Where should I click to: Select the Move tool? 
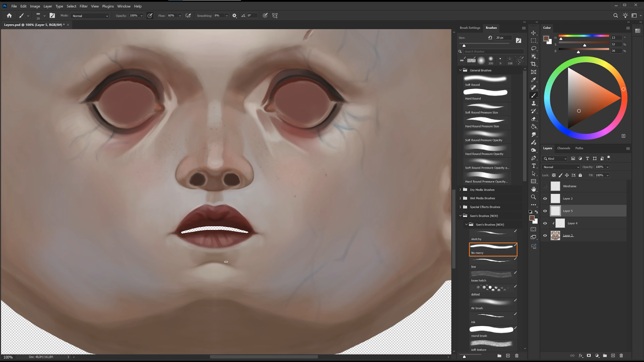coord(534,33)
